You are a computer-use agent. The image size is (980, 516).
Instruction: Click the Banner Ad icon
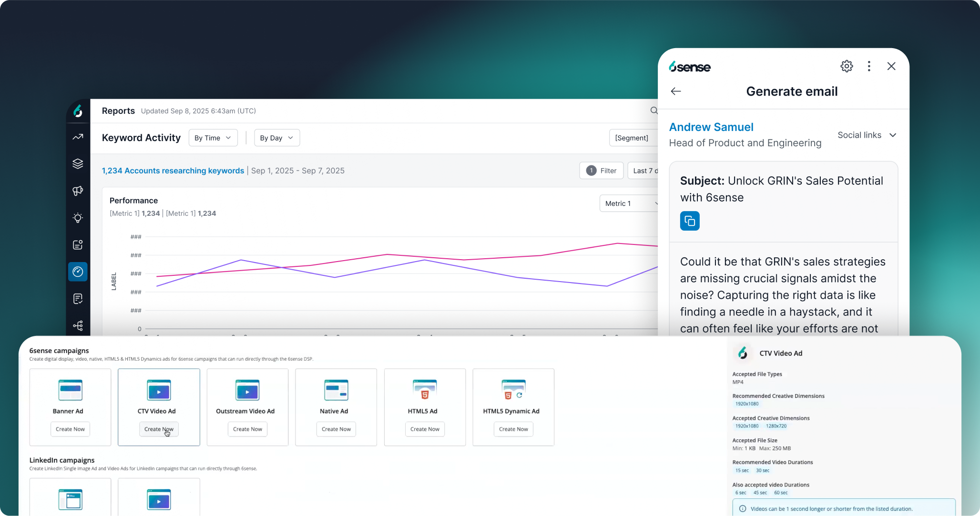pyautogui.click(x=70, y=390)
